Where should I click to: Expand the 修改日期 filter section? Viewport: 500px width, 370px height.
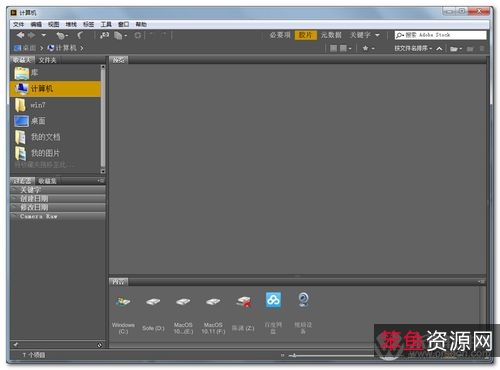click(x=58, y=207)
